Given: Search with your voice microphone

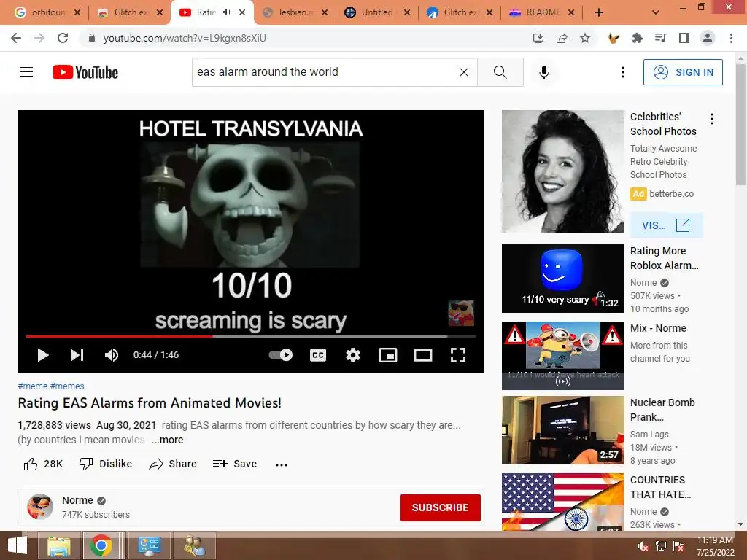Looking at the screenshot, I should tap(544, 72).
